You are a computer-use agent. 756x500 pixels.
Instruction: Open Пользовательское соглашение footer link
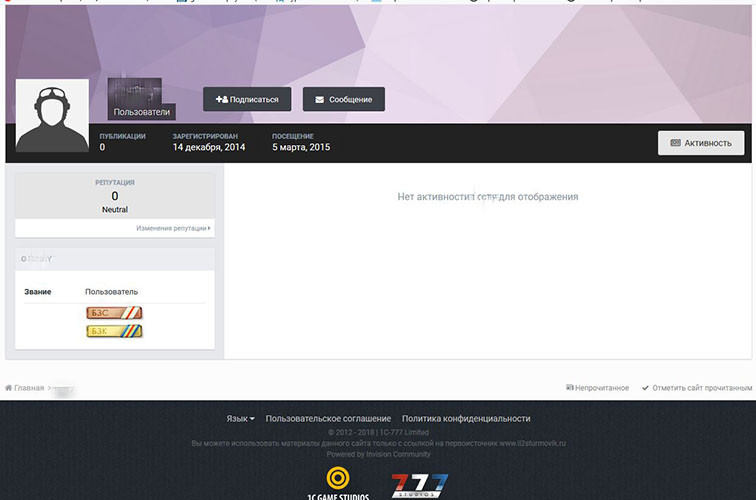point(328,419)
